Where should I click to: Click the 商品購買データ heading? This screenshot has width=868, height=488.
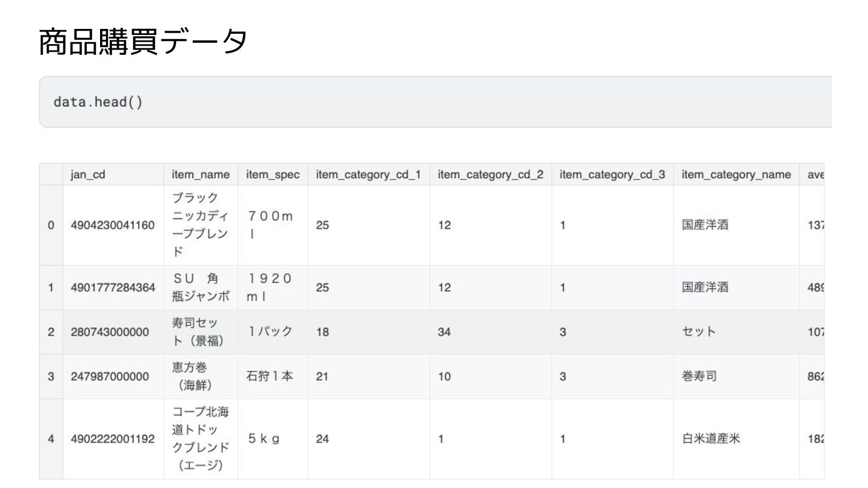[143, 43]
